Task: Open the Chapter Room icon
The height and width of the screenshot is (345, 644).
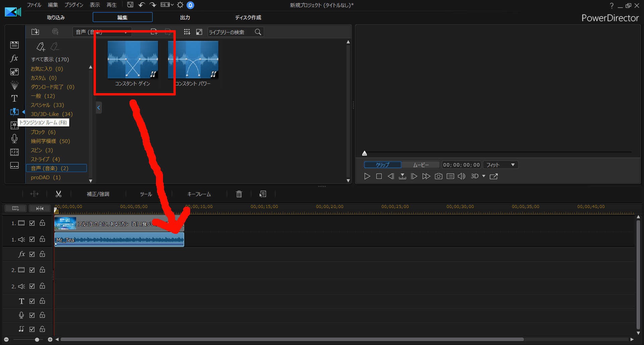Action: pos(14,152)
